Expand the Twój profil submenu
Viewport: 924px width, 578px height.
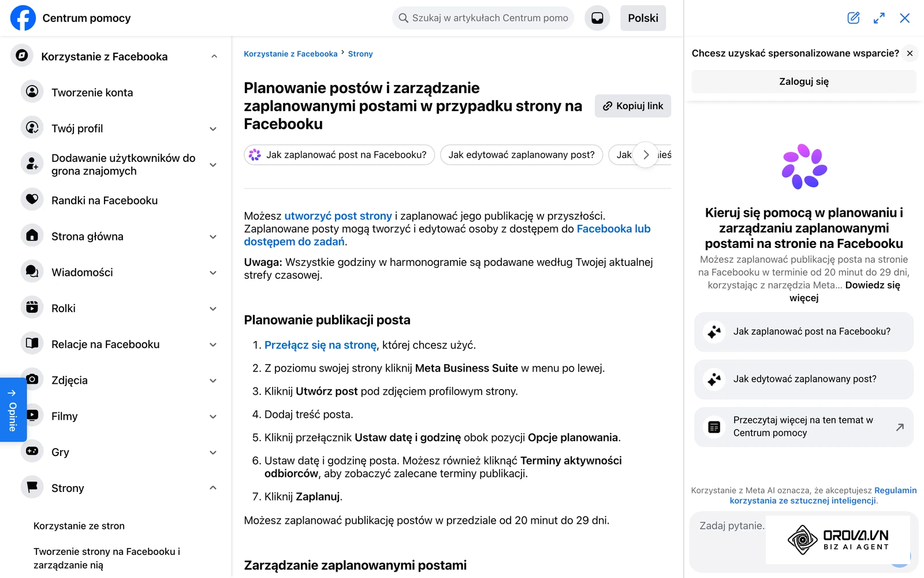[213, 129]
